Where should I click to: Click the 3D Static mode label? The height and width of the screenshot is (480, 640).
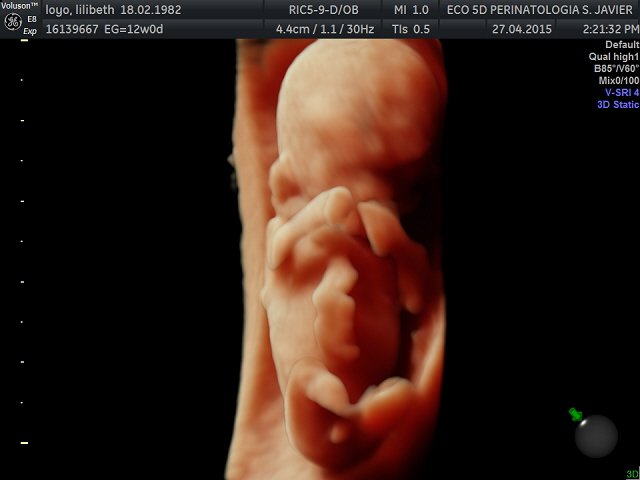618,104
